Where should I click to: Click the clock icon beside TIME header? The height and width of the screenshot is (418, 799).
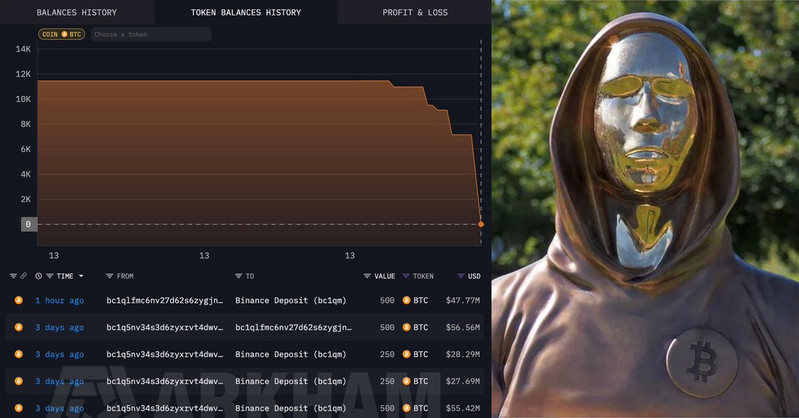(38, 276)
